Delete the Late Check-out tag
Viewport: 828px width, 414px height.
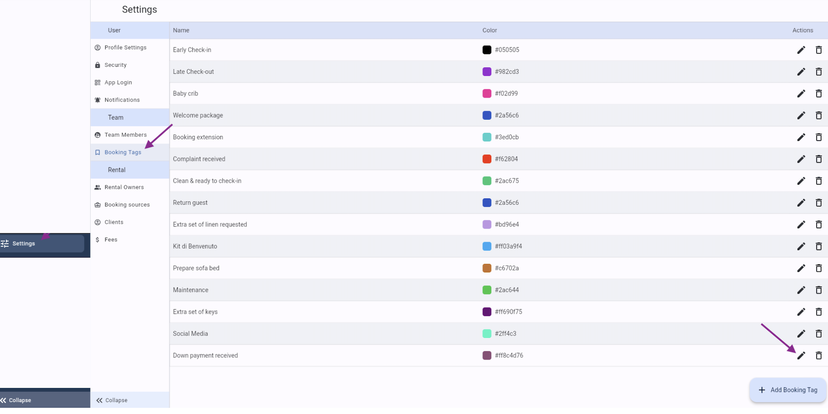pos(818,72)
